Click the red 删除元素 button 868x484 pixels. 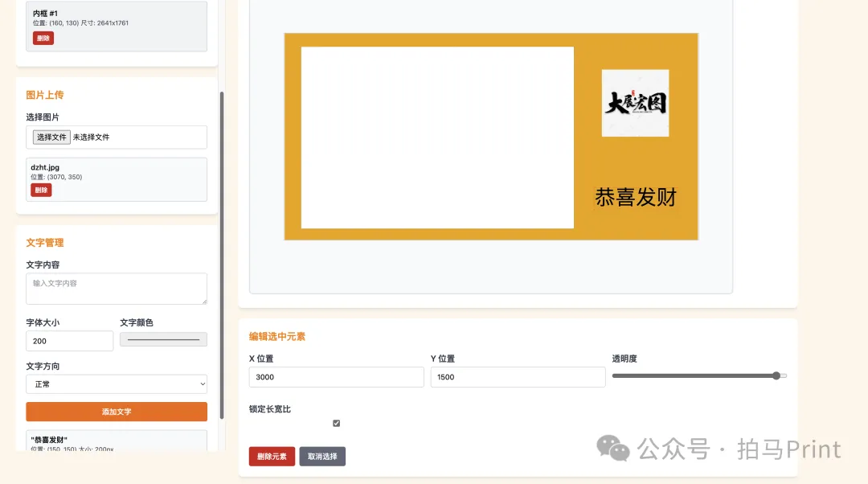tap(272, 457)
